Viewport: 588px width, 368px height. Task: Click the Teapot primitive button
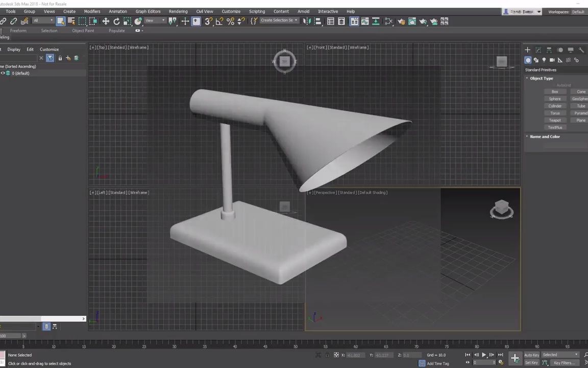coord(555,120)
